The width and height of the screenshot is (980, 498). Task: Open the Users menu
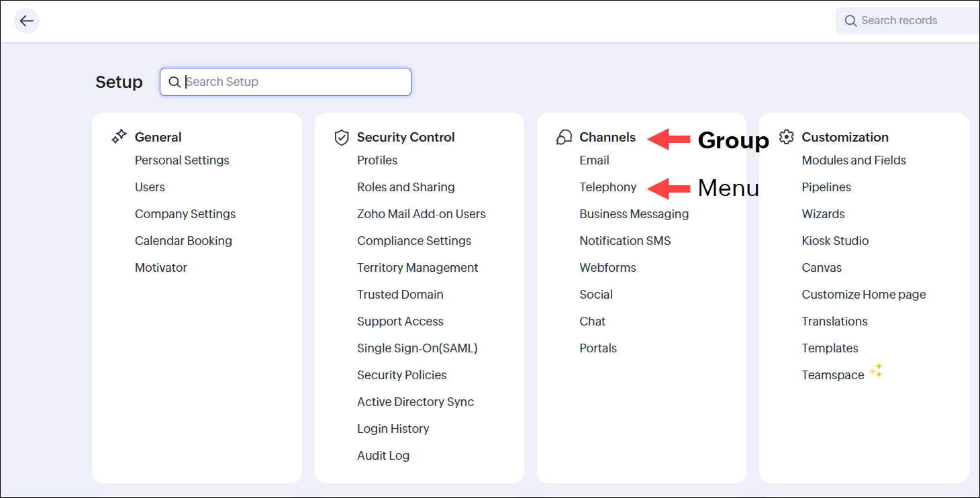[150, 187]
